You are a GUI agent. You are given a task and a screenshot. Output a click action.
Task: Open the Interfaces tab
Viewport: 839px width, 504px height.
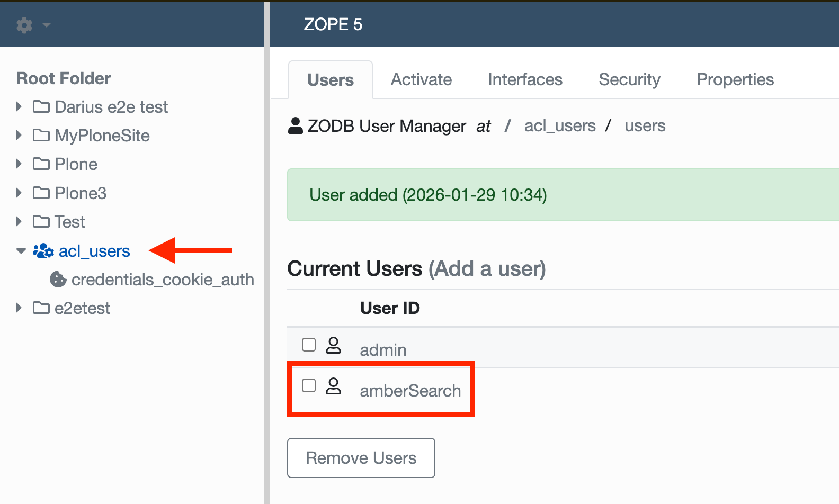[525, 79]
